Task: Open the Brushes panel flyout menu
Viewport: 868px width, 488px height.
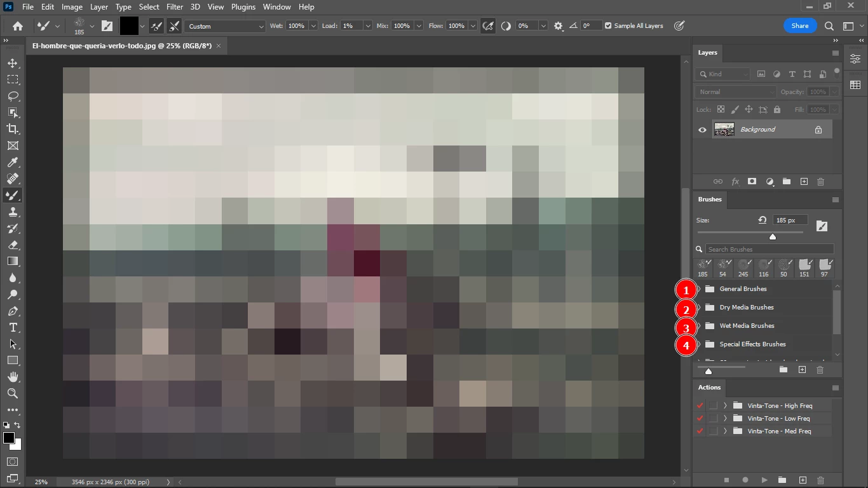Action: point(836,200)
